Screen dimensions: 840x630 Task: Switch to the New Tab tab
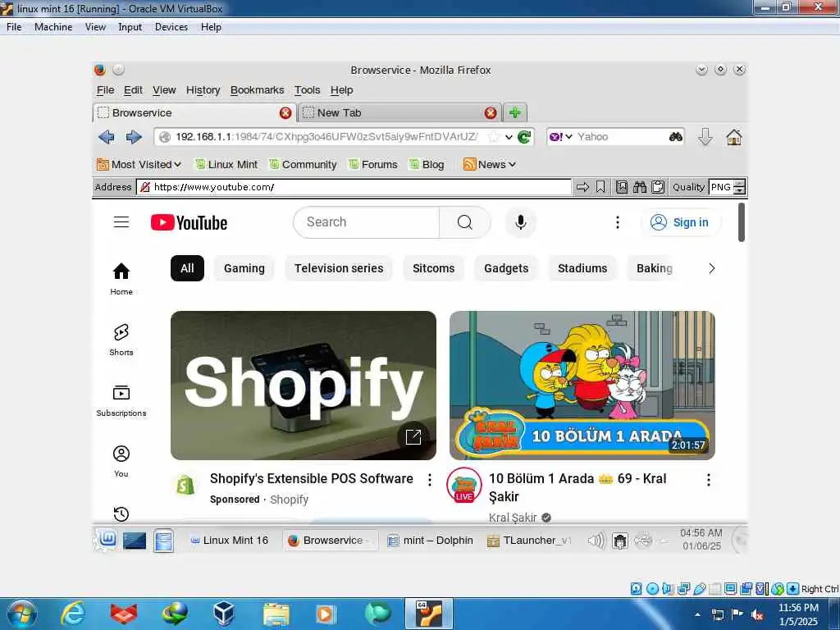[399, 112]
